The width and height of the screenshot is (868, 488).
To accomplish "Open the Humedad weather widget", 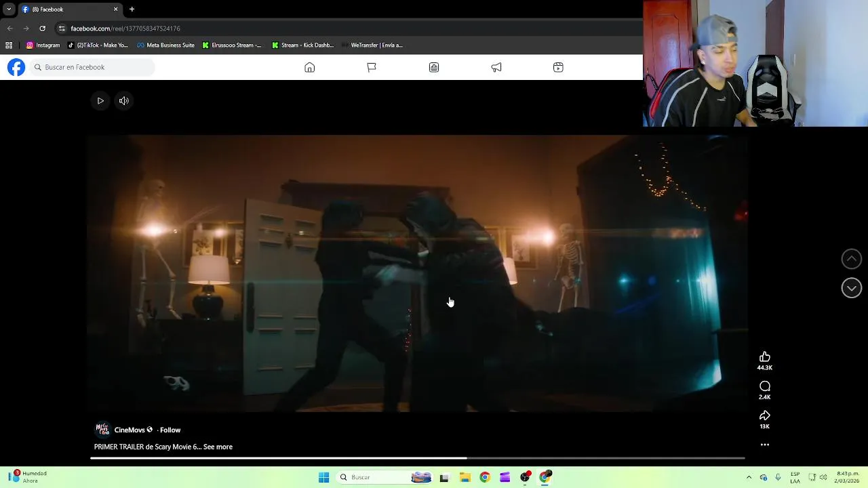I will click(28, 477).
